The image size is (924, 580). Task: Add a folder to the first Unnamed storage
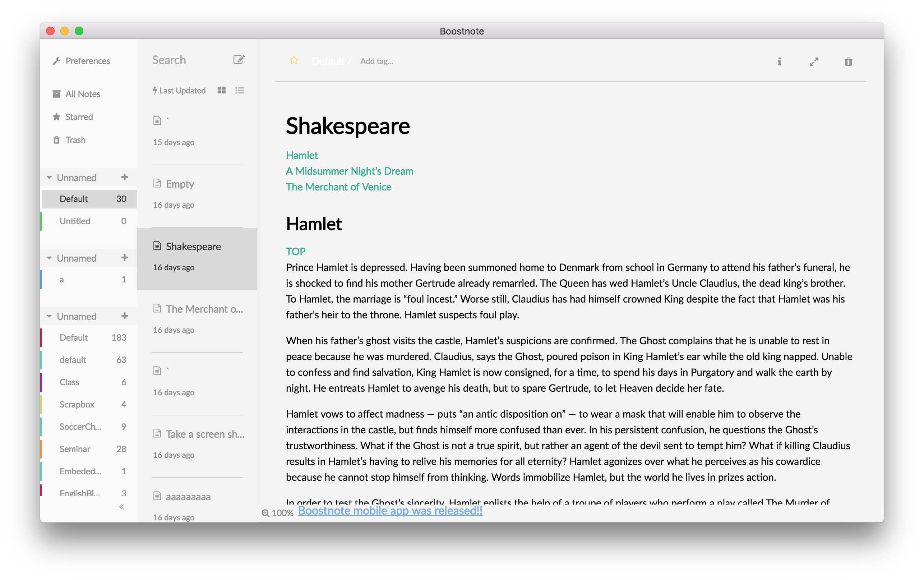[124, 177]
